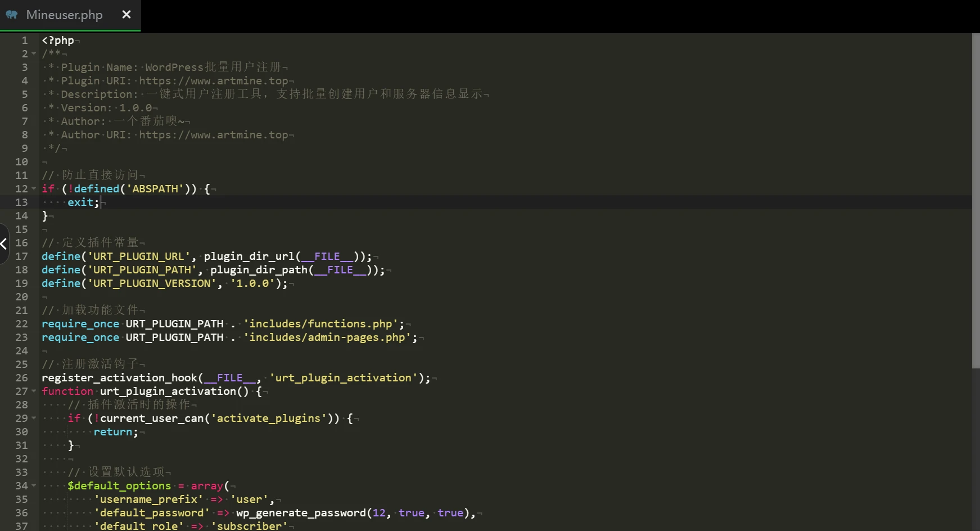This screenshot has width=980, height=531.
Task: Fold the ABSPATH if block at line 12
Action: pos(34,189)
